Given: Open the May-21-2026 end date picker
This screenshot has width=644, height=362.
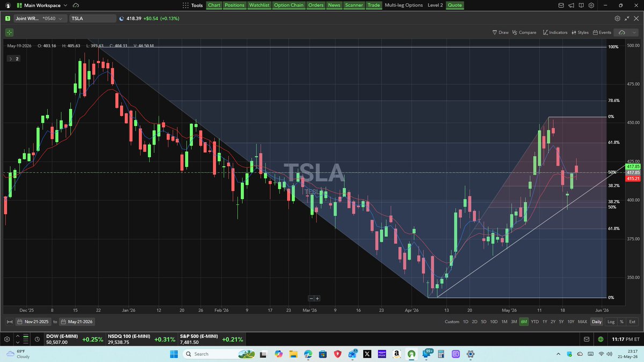Looking at the screenshot, I should pyautogui.click(x=77, y=322).
